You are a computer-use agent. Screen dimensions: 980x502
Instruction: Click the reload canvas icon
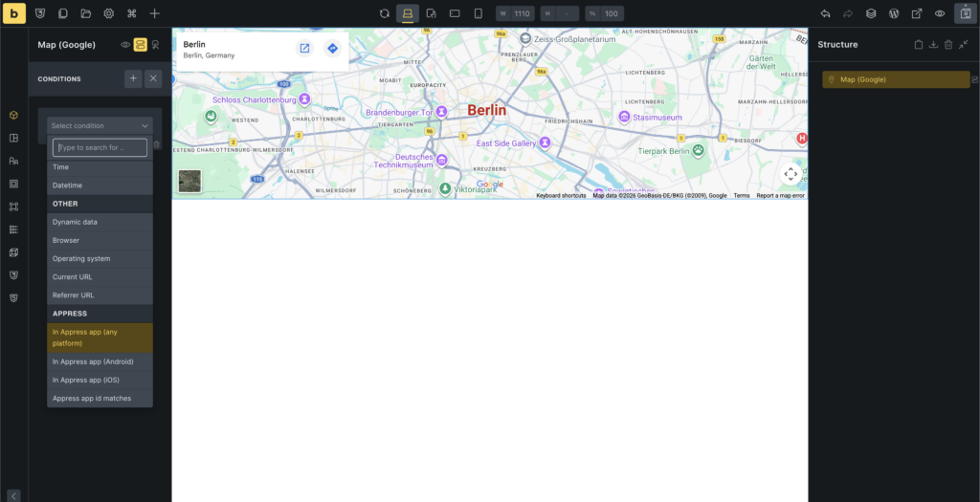(x=385, y=13)
